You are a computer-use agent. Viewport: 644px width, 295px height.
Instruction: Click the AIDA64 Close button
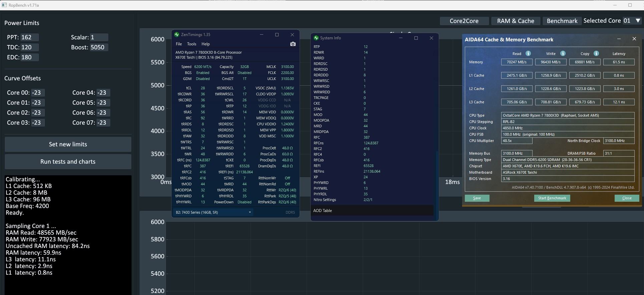click(627, 198)
